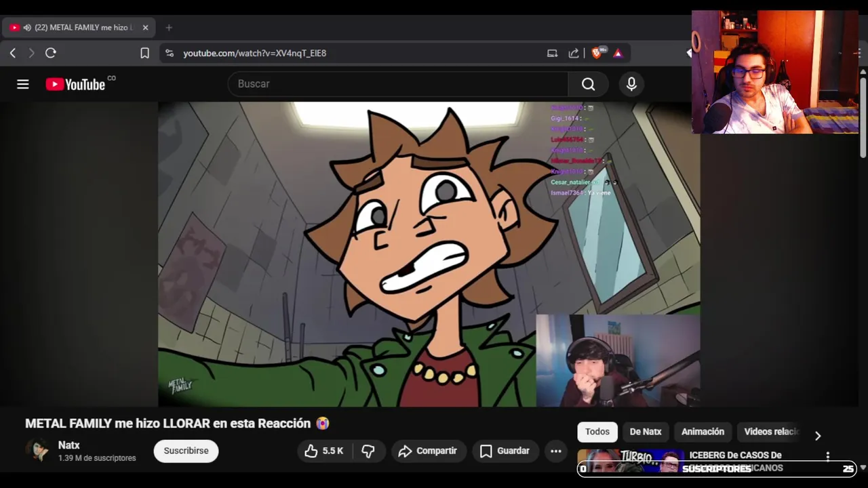Viewport: 868px width, 488px height.
Task: Save video with Guardar button
Action: 505,451
